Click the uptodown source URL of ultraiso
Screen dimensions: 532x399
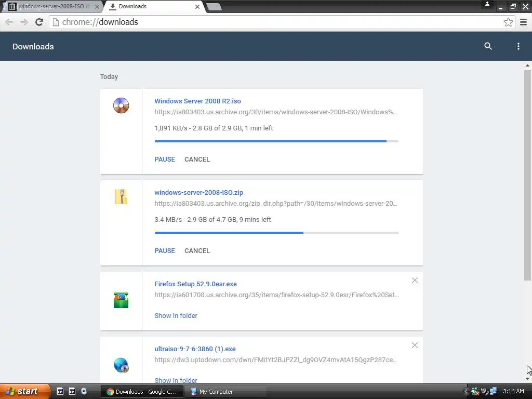pyautogui.click(x=275, y=360)
